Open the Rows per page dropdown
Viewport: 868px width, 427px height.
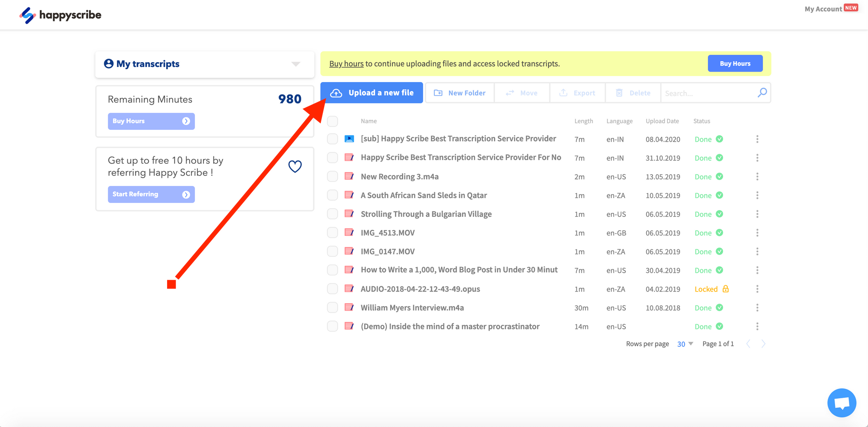click(685, 344)
